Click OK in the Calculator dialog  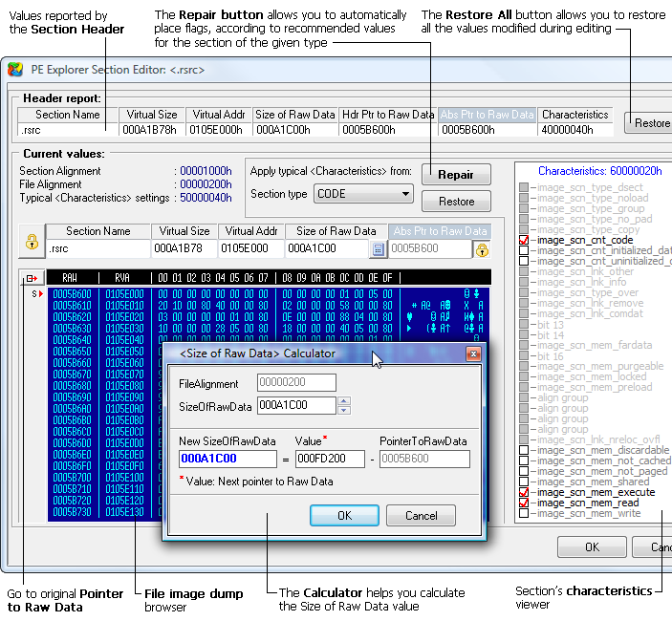coord(344,515)
